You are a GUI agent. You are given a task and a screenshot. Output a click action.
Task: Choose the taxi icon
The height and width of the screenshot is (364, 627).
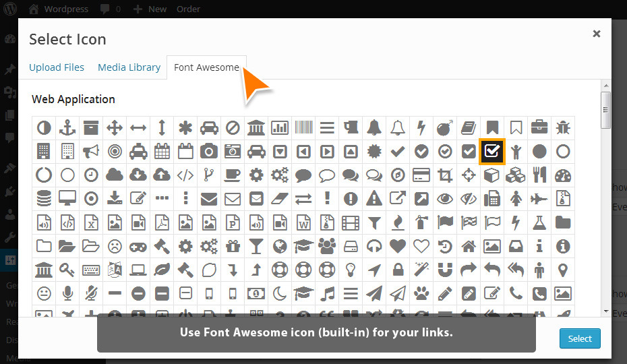pyautogui.click(x=138, y=152)
